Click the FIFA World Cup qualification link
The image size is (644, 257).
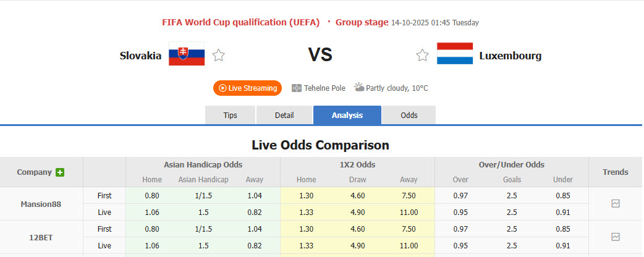coord(240,22)
